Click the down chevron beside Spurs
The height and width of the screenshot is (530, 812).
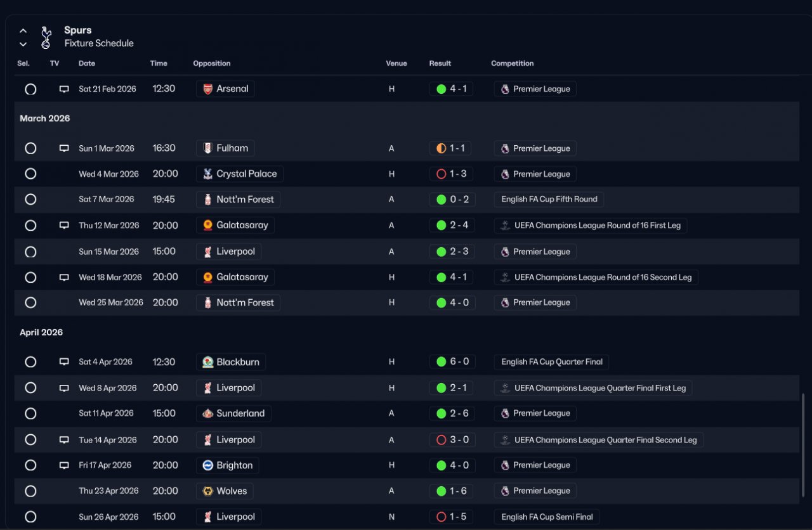point(23,44)
